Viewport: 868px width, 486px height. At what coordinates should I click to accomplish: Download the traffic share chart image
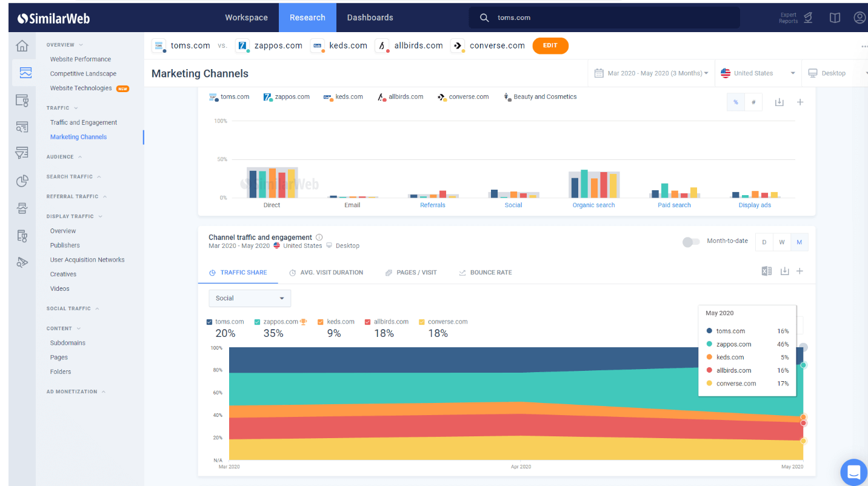(x=784, y=271)
